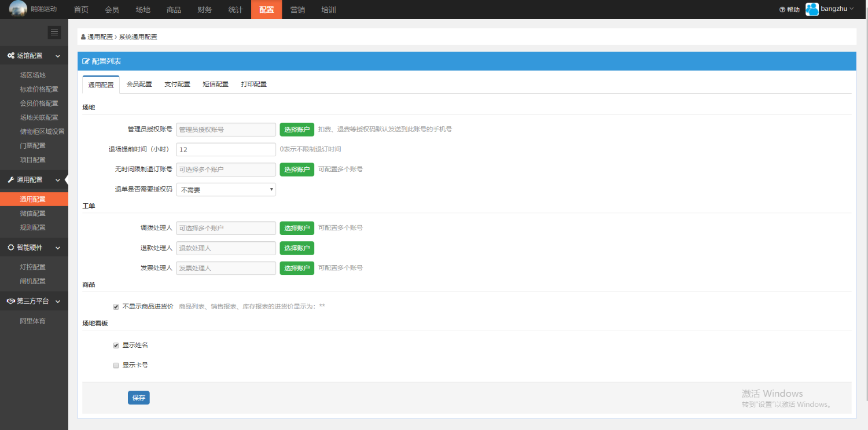Click the help question mark icon
Viewport: 868px width, 430px height.
click(x=782, y=10)
